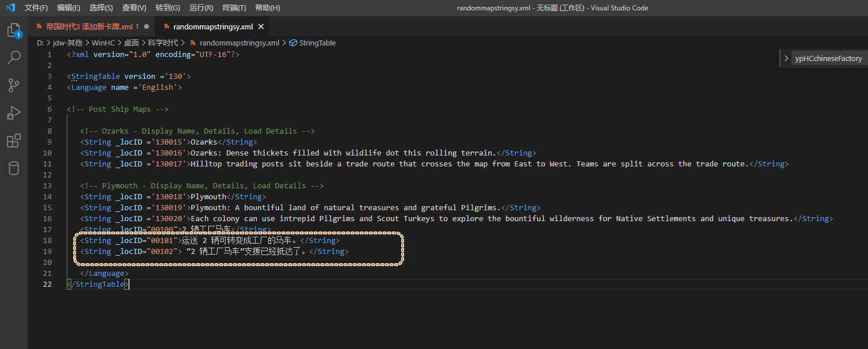
Task: Click the Plymouth comment on line 13
Action: click(202, 185)
